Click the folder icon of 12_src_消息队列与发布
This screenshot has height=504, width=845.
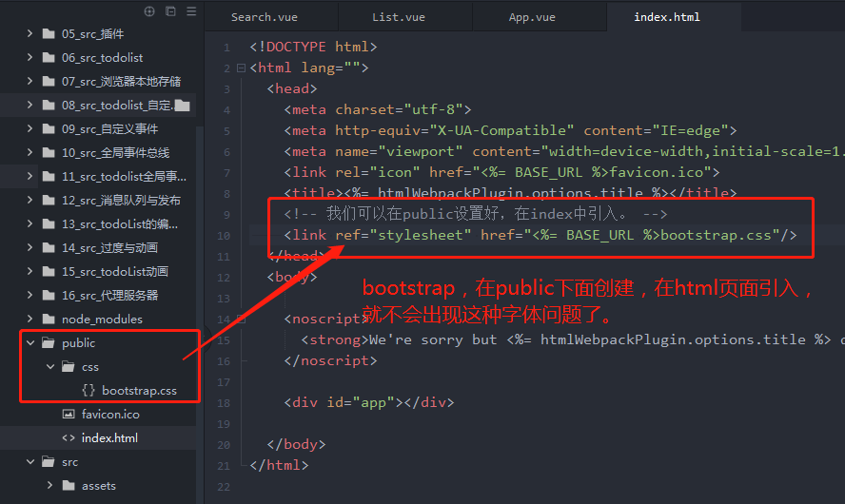[49, 201]
